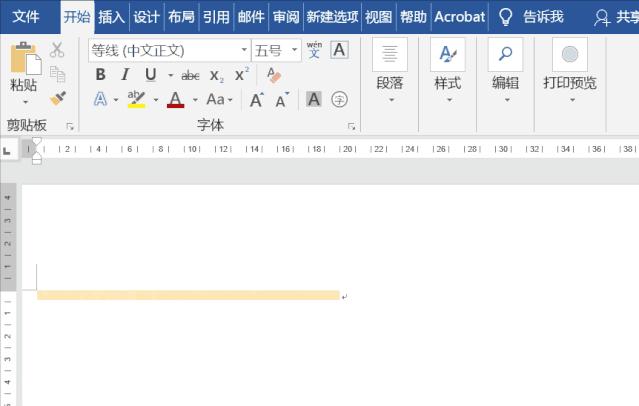Toggle Superscript formatting
639x406 pixels.
pyautogui.click(x=242, y=75)
